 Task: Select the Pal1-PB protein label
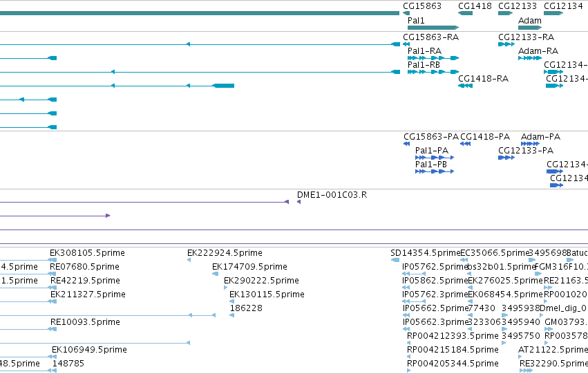click(431, 165)
